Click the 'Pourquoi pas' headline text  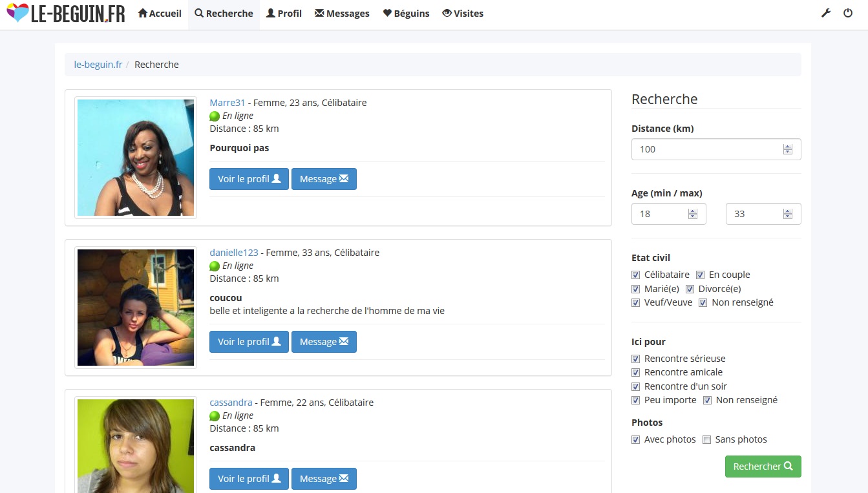239,148
